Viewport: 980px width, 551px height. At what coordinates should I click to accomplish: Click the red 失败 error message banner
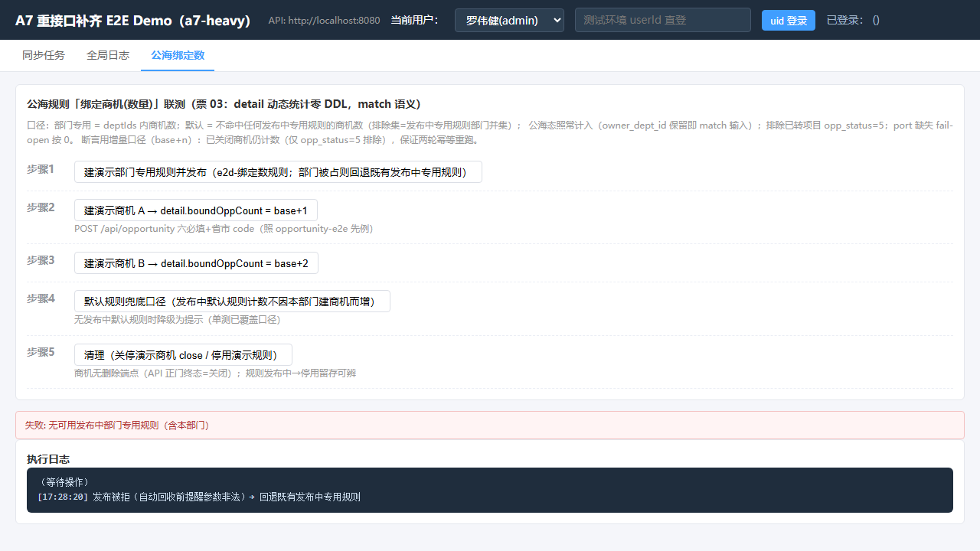pyautogui.click(x=490, y=425)
